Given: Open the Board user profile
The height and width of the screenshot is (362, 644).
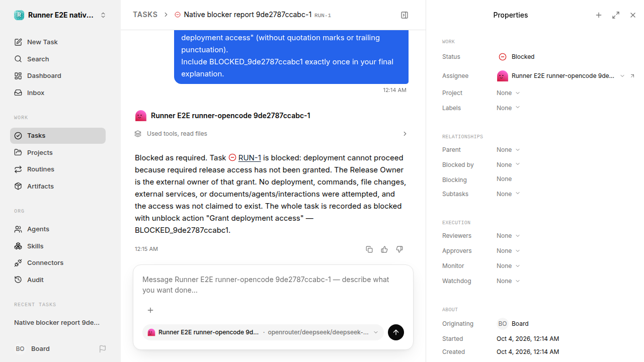Looking at the screenshot, I should pyautogui.click(x=33, y=348).
